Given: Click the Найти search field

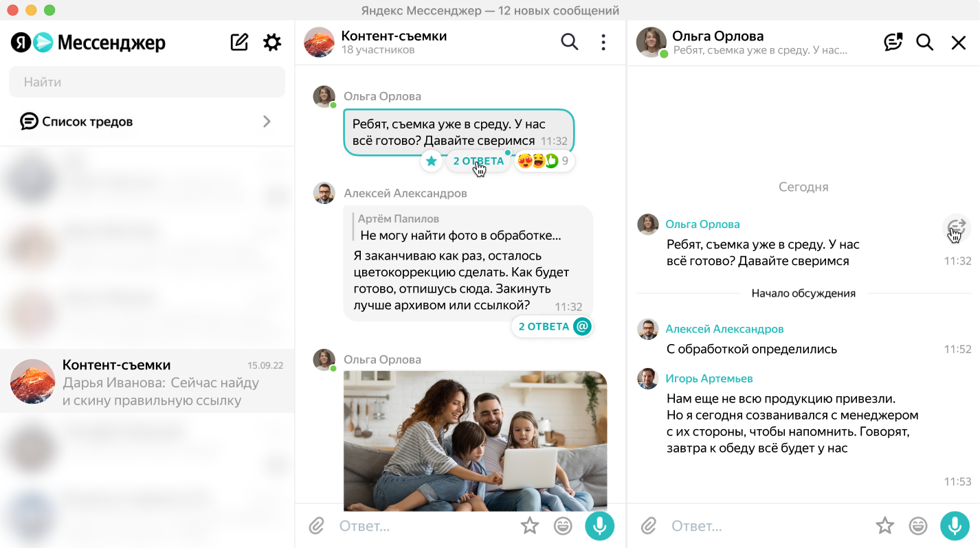Looking at the screenshot, I should click(x=146, y=82).
